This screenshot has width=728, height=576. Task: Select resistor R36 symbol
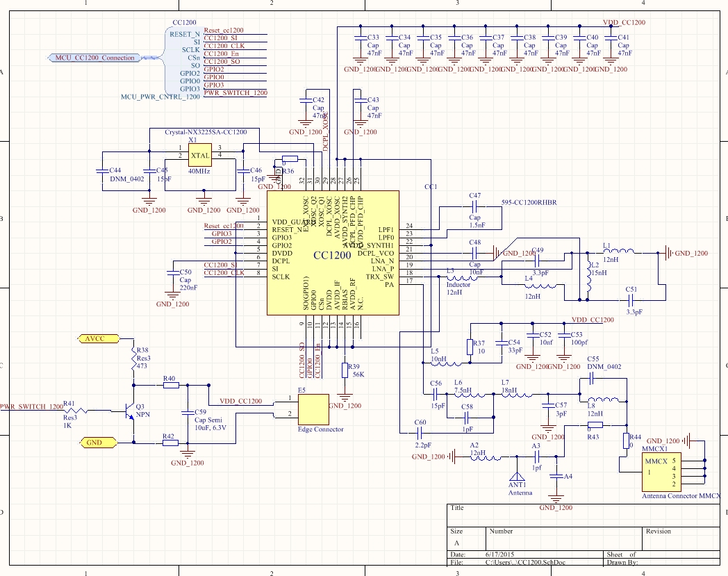point(290,159)
